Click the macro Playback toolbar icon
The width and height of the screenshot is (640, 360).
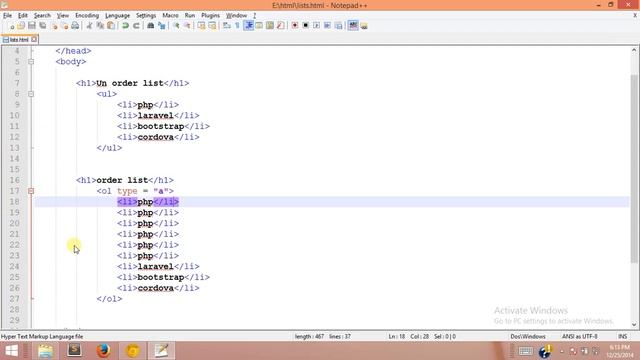[316, 26]
